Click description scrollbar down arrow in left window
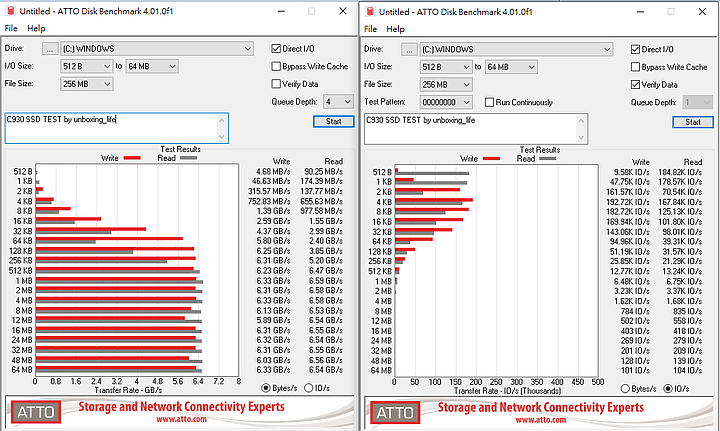 pyautogui.click(x=222, y=137)
